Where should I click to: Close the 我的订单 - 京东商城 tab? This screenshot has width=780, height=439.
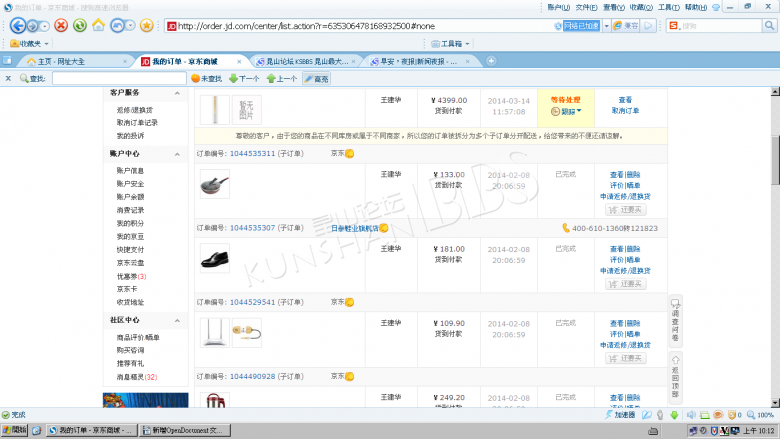[x=239, y=62]
